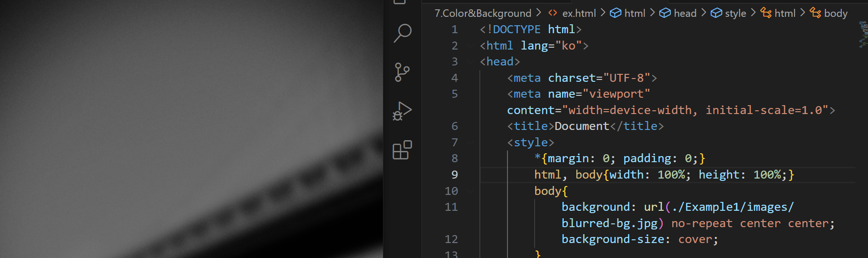Click the charset value "UTF-8"
This screenshot has width=868, height=258.
pyautogui.click(x=626, y=78)
